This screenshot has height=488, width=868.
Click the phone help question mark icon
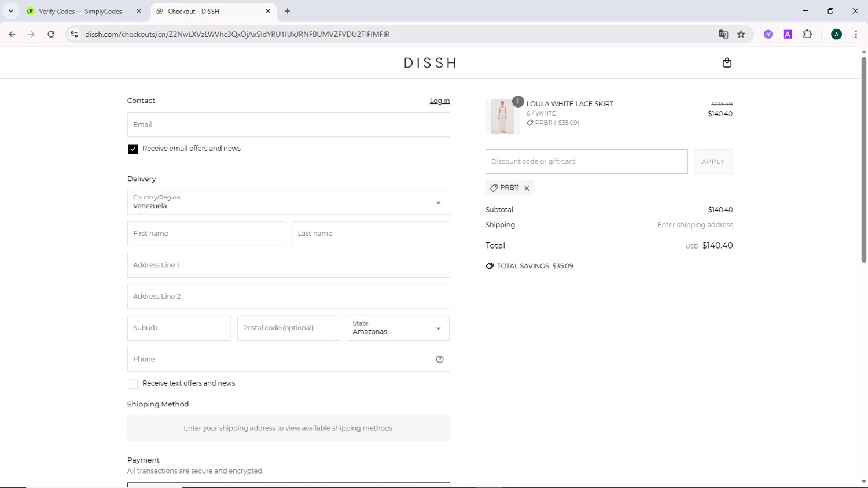point(440,360)
